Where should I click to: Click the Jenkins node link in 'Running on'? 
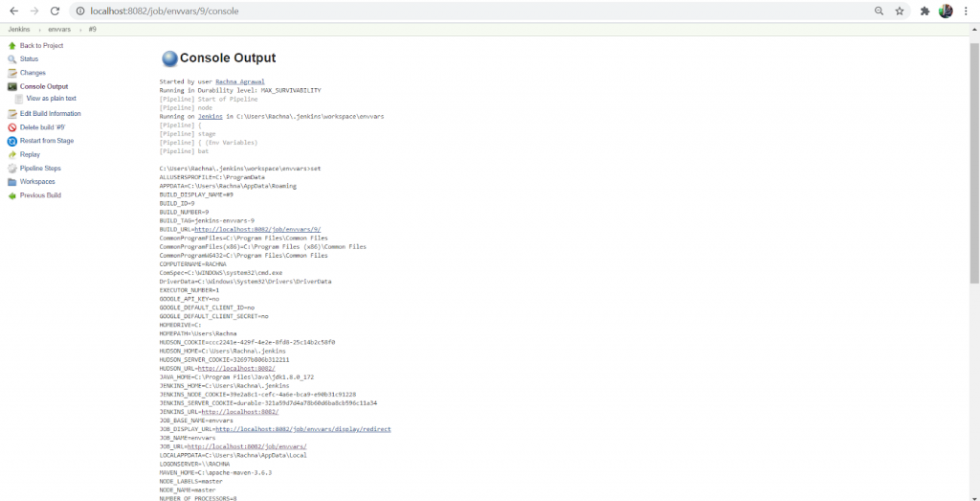tap(211, 116)
